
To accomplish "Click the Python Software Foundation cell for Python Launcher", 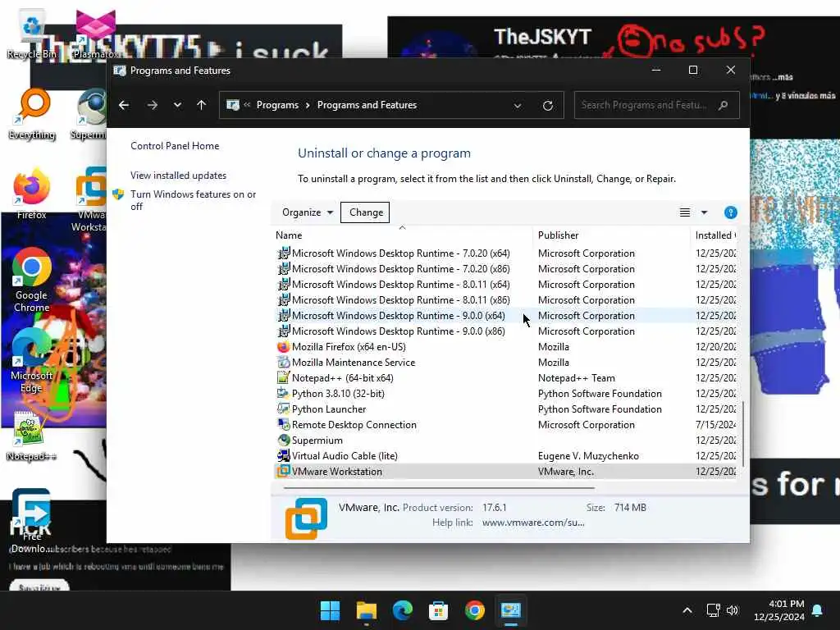I will click(x=600, y=409).
